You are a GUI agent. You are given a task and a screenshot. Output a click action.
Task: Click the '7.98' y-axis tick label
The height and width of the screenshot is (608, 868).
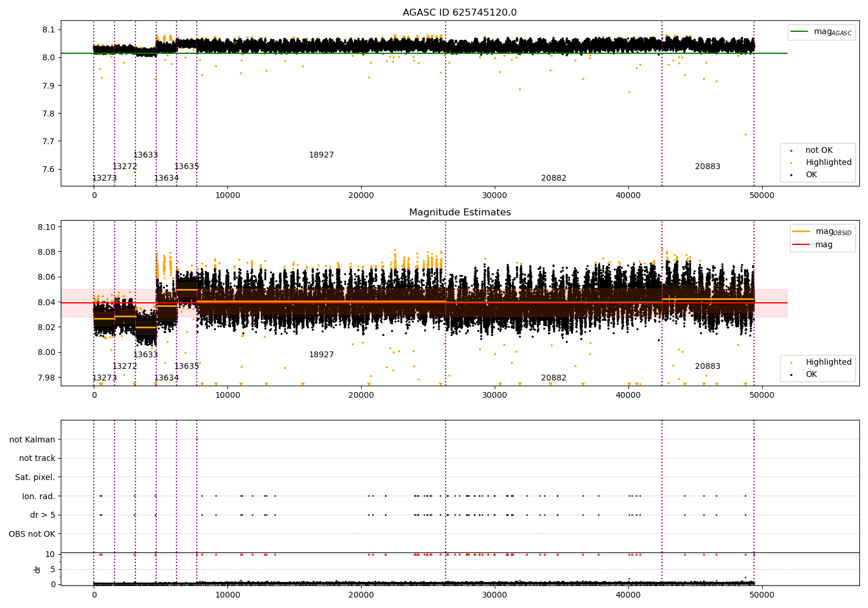(x=47, y=378)
